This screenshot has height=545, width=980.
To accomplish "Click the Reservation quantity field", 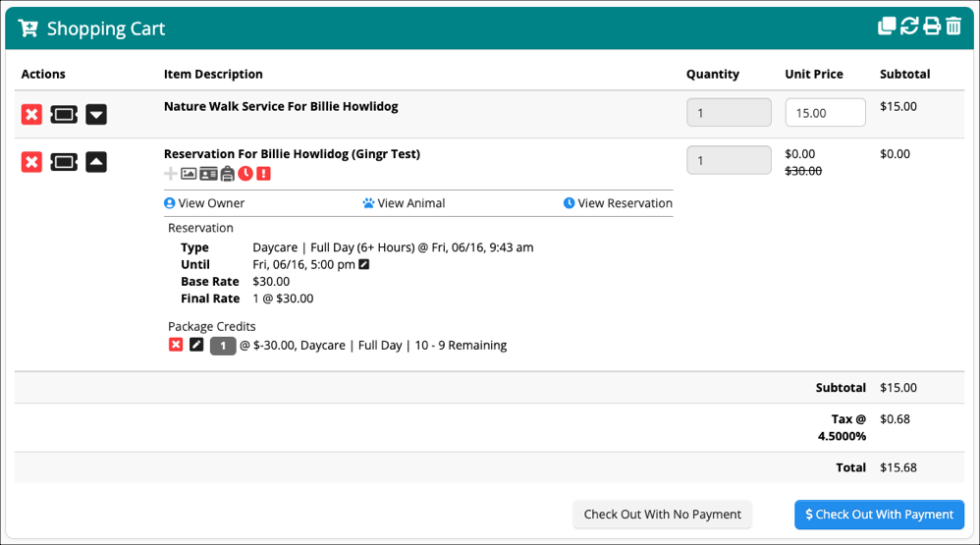I will tap(729, 160).
